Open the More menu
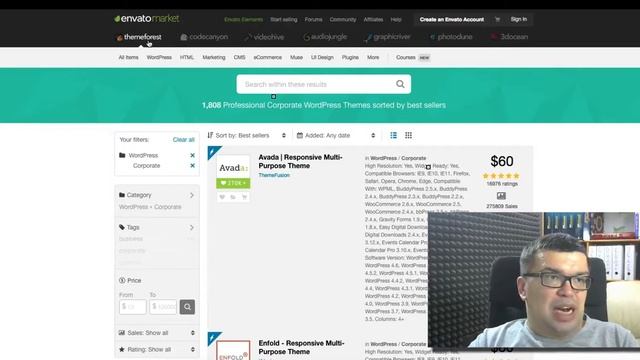 373,58
